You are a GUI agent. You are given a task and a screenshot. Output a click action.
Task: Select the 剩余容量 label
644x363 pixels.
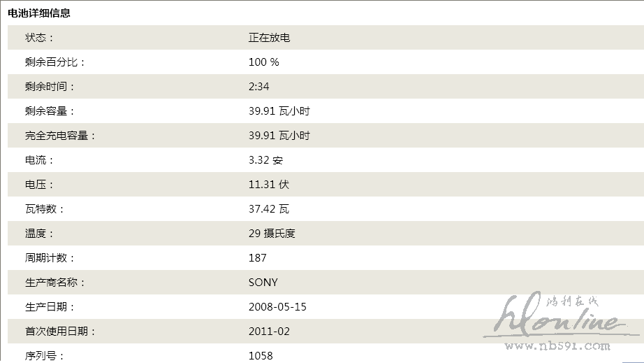[x=50, y=111]
